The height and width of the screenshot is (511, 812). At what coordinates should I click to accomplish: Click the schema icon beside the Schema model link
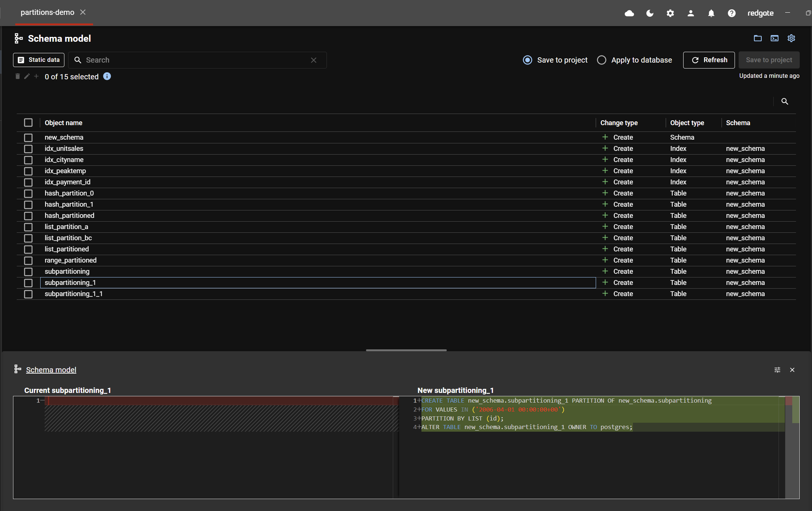[17, 369]
